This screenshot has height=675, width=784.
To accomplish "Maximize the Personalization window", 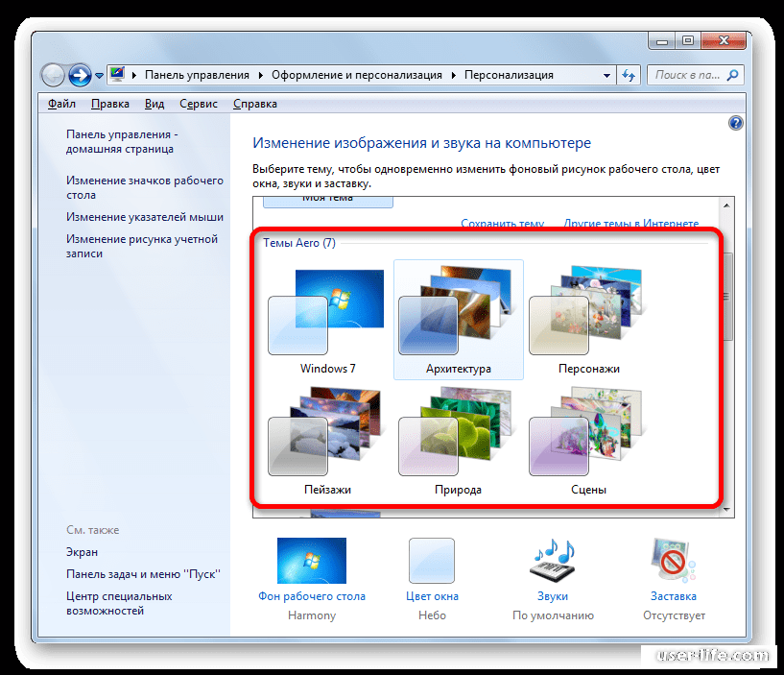I will 688,41.
